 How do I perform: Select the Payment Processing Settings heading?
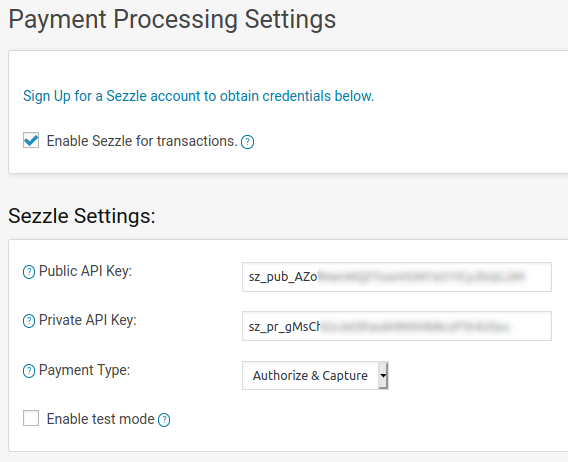click(x=172, y=20)
